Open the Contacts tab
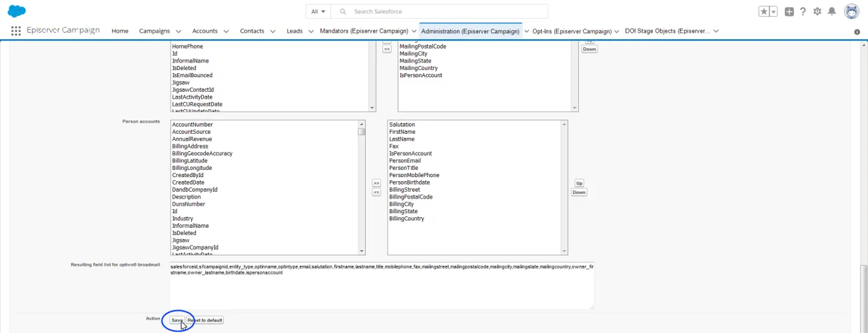The height and width of the screenshot is (333, 868). [252, 31]
